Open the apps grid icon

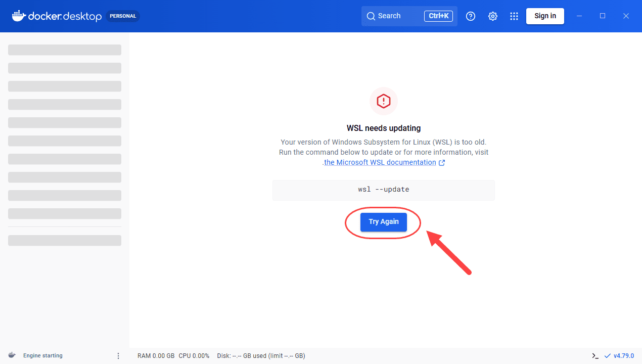(x=514, y=16)
